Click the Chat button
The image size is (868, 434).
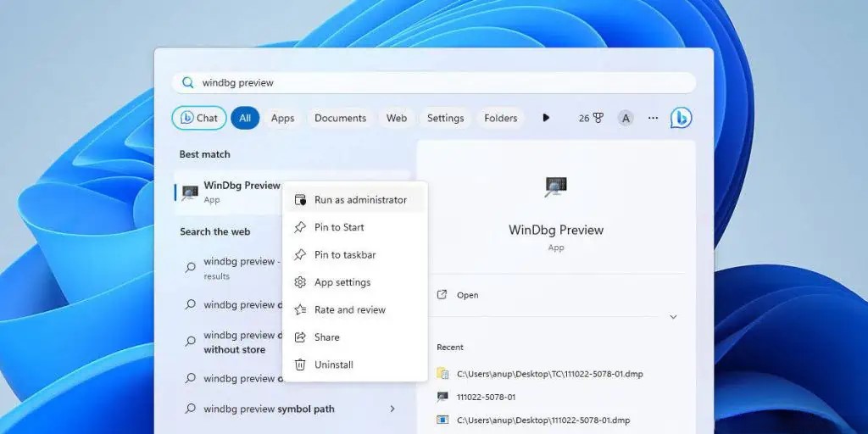(x=199, y=118)
